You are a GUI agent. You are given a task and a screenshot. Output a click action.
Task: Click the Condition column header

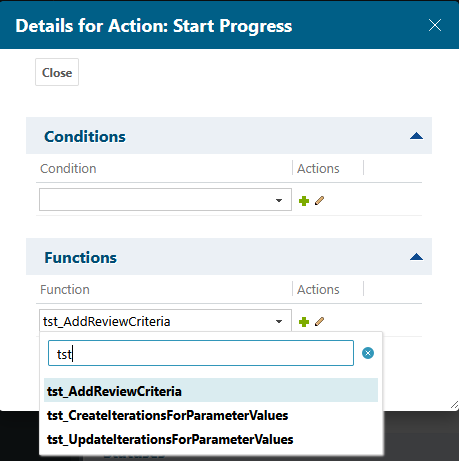click(x=68, y=169)
